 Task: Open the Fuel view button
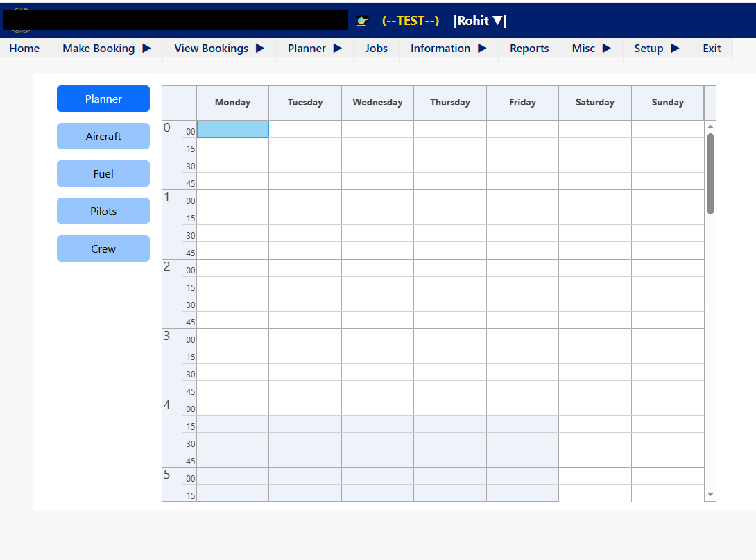(x=103, y=173)
